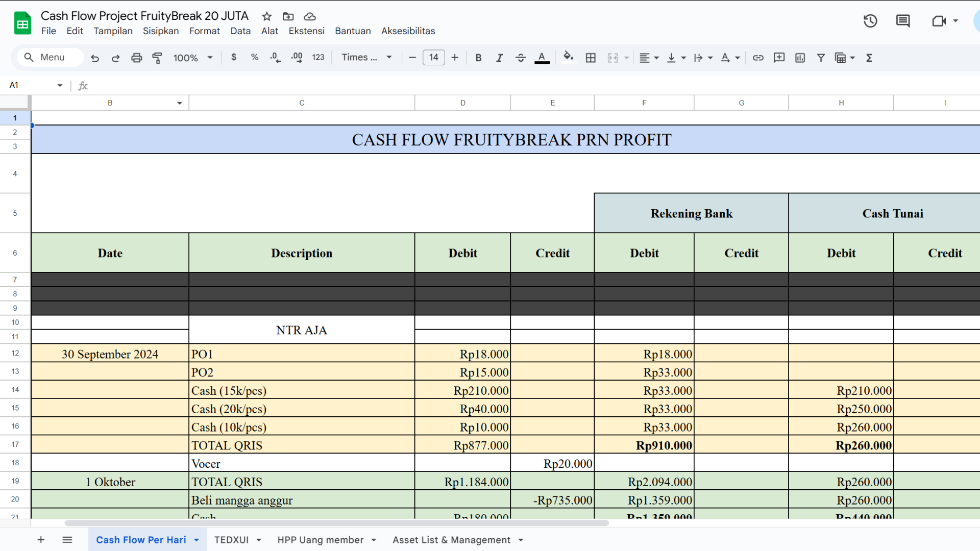Select the Rp877.000 TOTAL QRIS cell

point(462,445)
